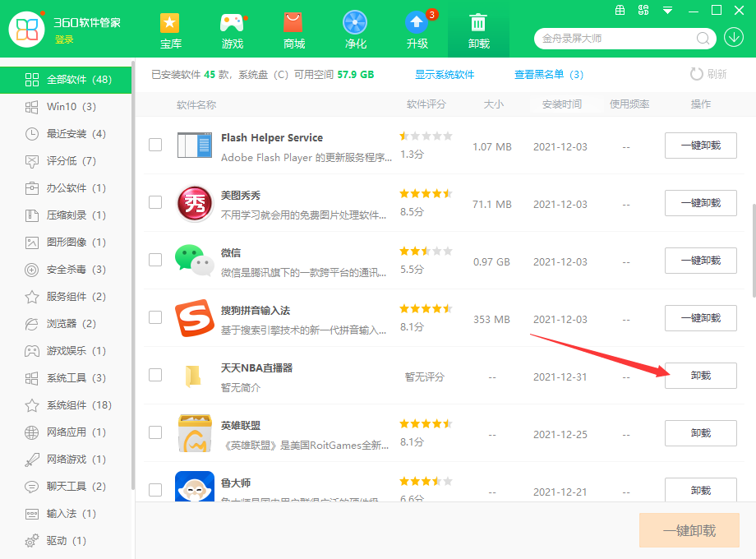Select 网络应用 (1) category
Image resolution: width=756 pixels, height=559 pixels.
66,432
